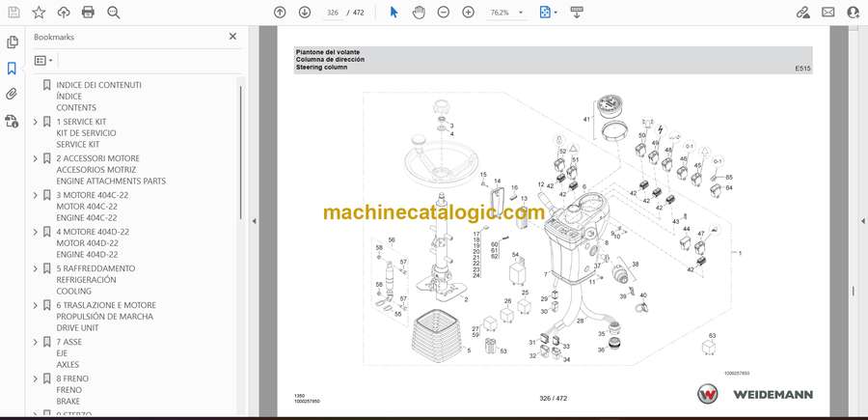The width and height of the screenshot is (868, 420).
Task: Zoom out with minus button
Action: [x=444, y=13]
